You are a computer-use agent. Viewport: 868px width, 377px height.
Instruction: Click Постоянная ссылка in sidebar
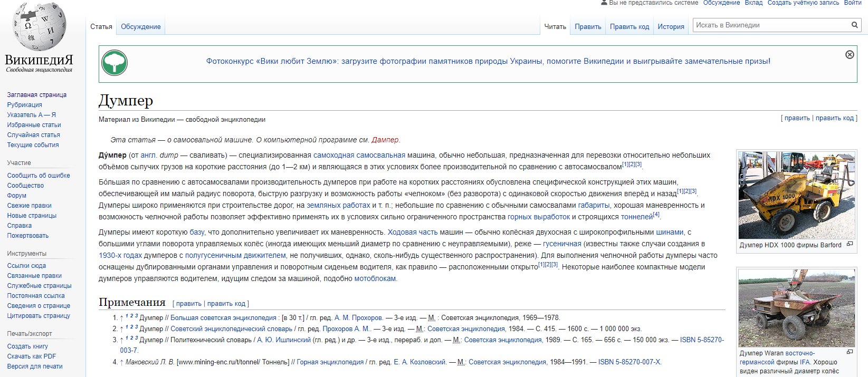pyautogui.click(x=36, y=296)
